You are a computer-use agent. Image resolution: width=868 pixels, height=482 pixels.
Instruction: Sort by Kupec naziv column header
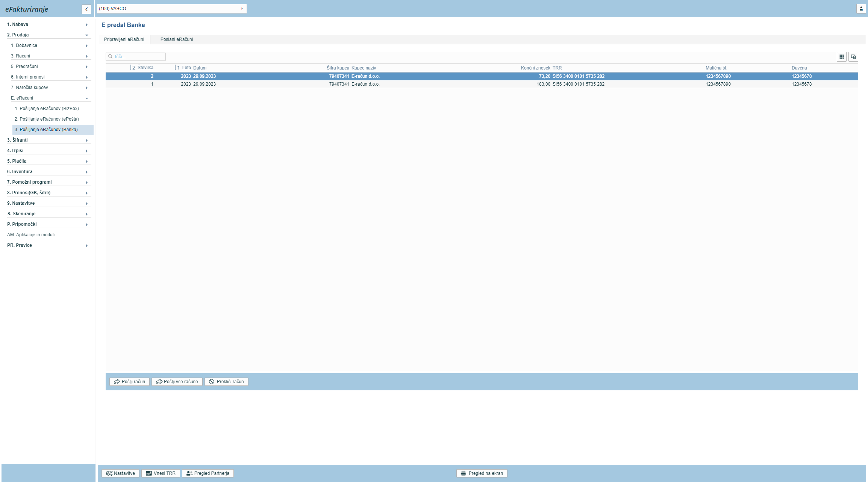pyautogui.click(x=364, y=68)
